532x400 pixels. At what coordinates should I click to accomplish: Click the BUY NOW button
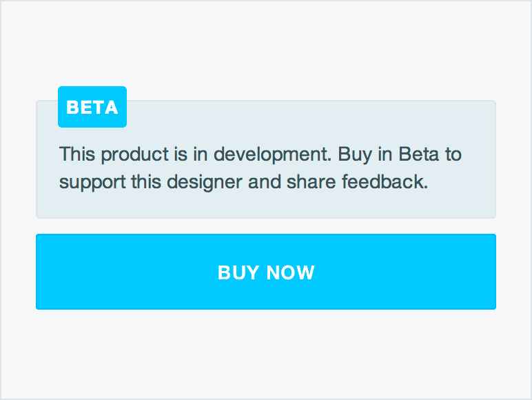[x=266, y=272]
